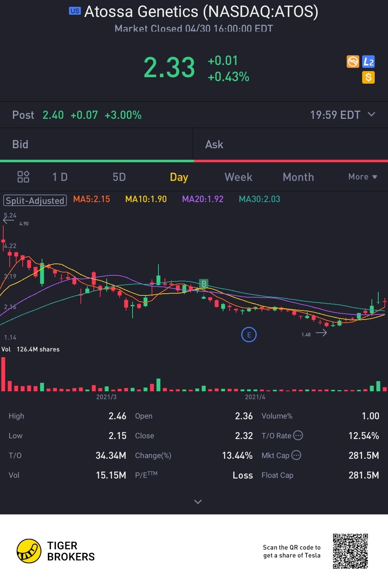Tap the Open 2.36 value
Viewport: 388px width, 588px height.
click(244, 416)
